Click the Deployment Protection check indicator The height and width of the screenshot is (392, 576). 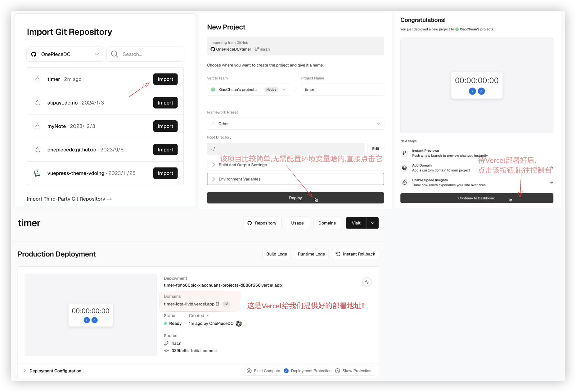tap(286, 371)
